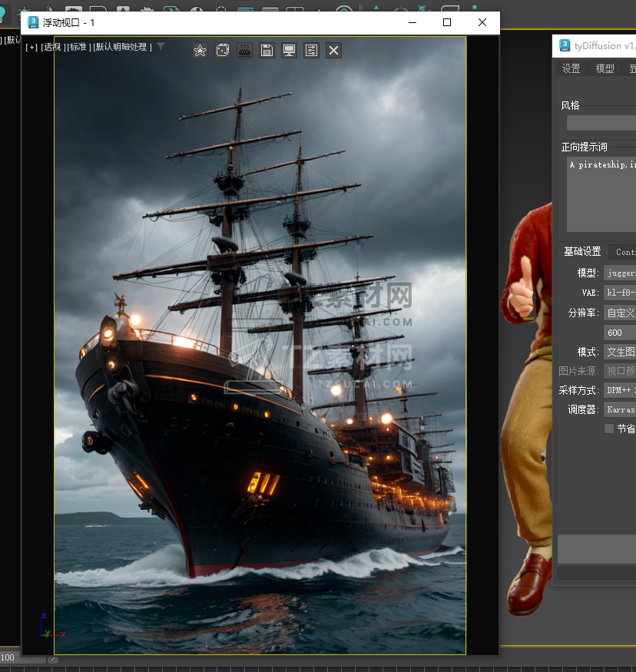Click the lightbulb icon in the main toolbar
The image size is (636, 672).
(2, 14)
